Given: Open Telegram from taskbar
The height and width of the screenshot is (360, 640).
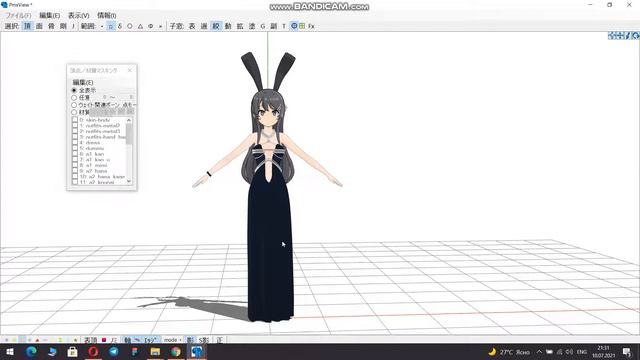Looking at the screenshot, I should point(114,352).
